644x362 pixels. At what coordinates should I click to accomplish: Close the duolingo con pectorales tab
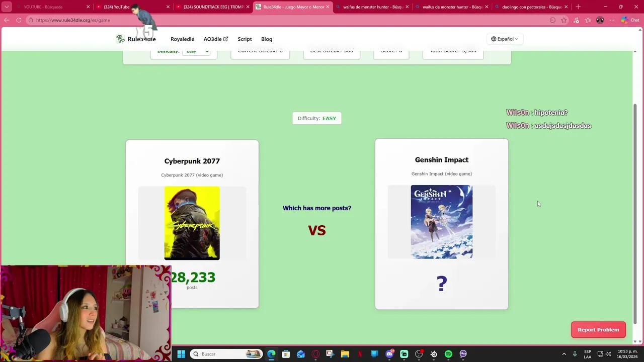[566, 7]
